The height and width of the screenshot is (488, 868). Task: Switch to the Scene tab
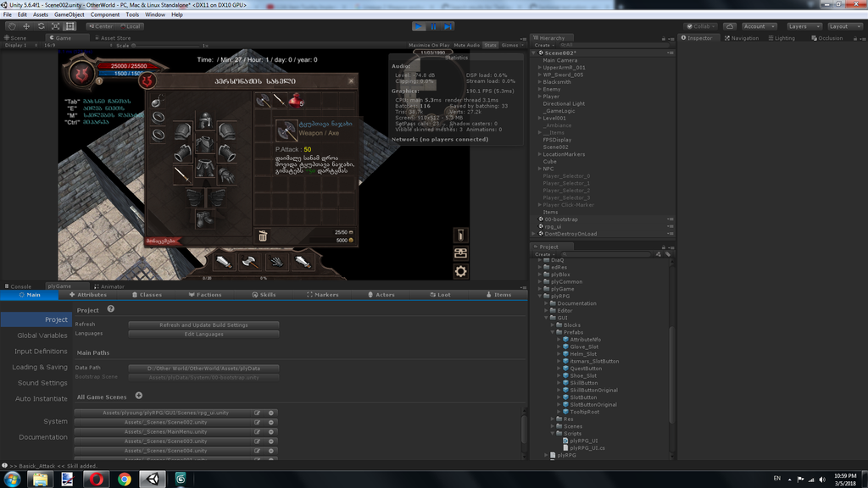[x=15, y=37]
